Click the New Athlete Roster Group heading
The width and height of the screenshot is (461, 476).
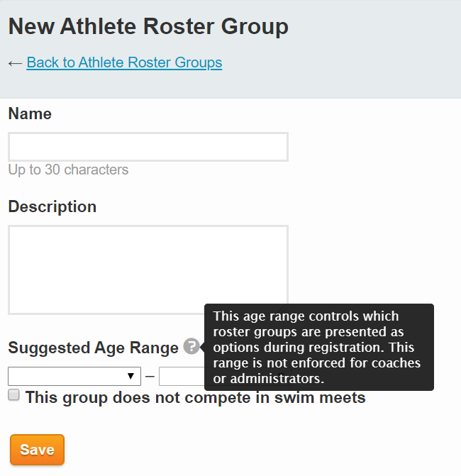pos(148,27)
